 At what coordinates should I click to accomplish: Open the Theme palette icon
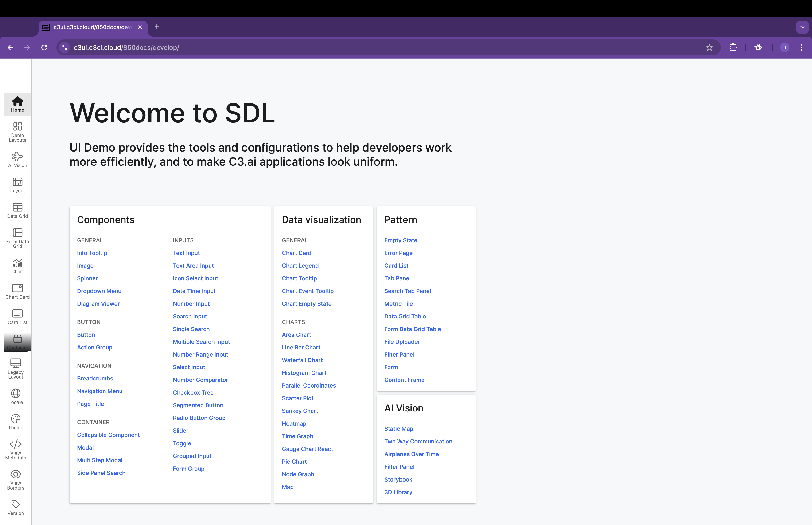[x=16, y=419]
